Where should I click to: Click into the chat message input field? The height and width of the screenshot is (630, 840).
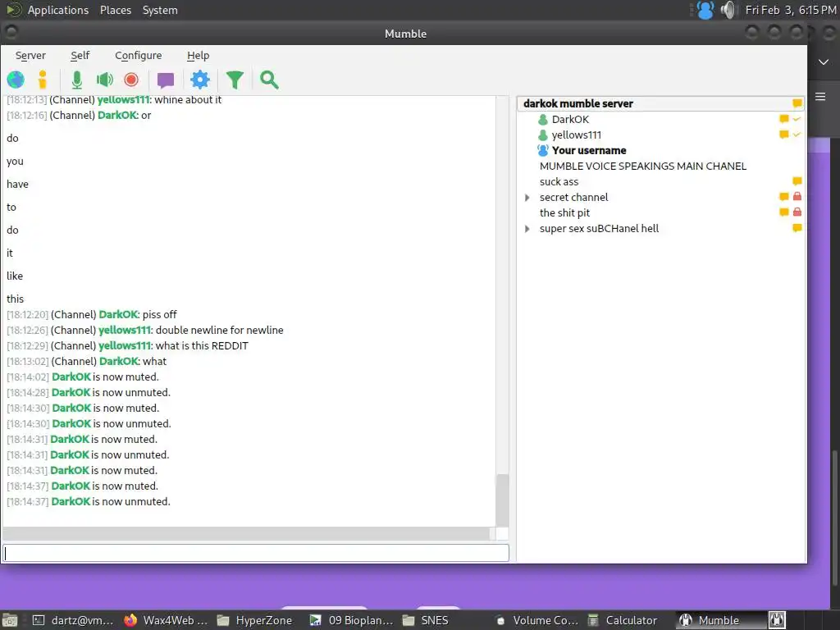(256, 553)
